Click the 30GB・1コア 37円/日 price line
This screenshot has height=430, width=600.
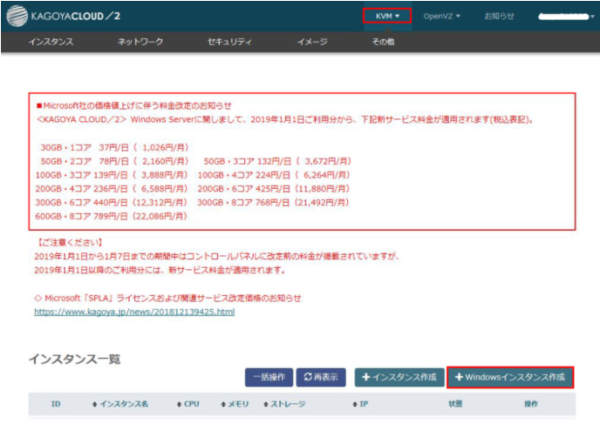114,148
